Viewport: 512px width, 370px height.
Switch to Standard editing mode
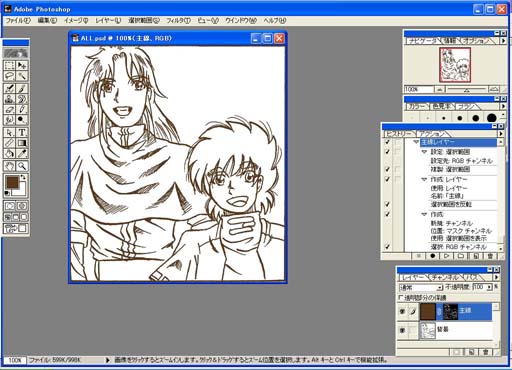(9, 206)
